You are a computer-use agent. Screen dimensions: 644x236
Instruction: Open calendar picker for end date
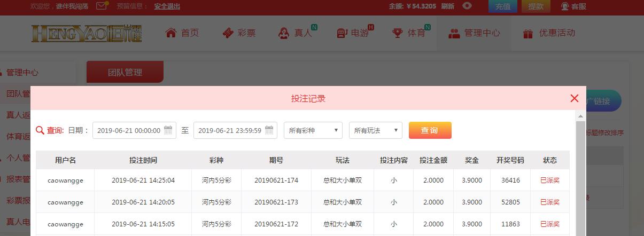tap(269, 130)
